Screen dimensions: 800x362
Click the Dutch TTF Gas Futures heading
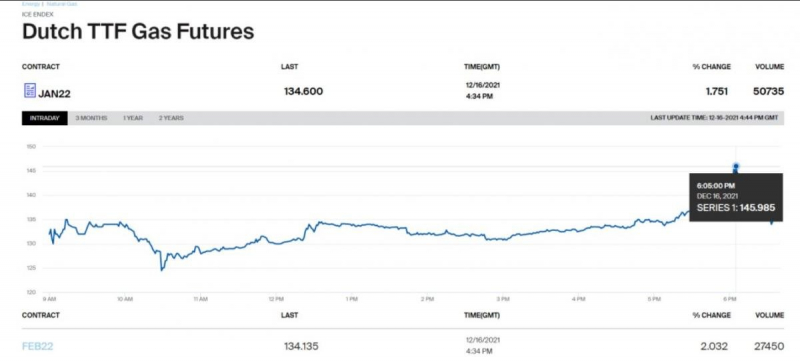click(x=138, y=32)
